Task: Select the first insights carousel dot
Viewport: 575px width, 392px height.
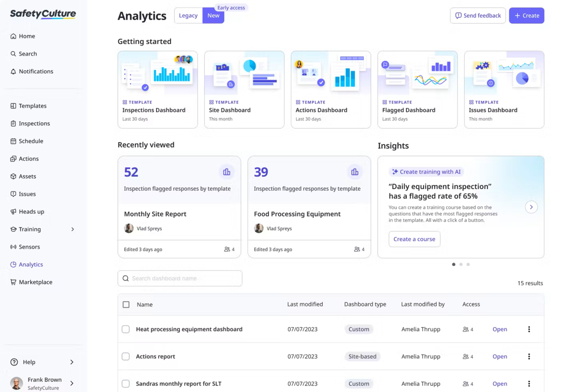Action: [454, 265]
